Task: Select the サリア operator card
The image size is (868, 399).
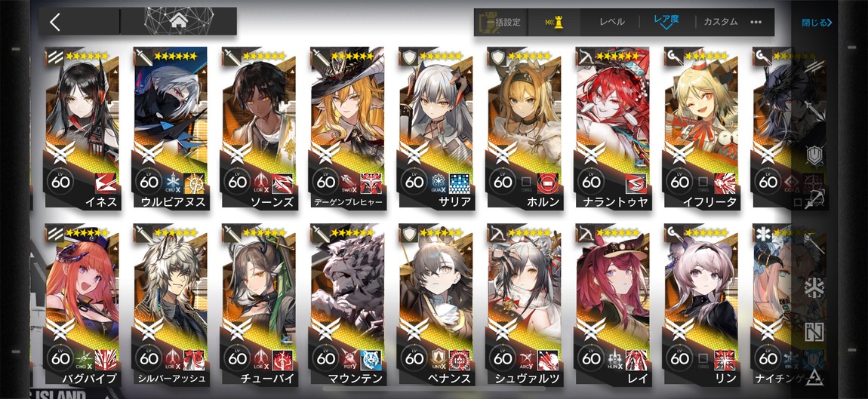Action: (x=436, y=128)
